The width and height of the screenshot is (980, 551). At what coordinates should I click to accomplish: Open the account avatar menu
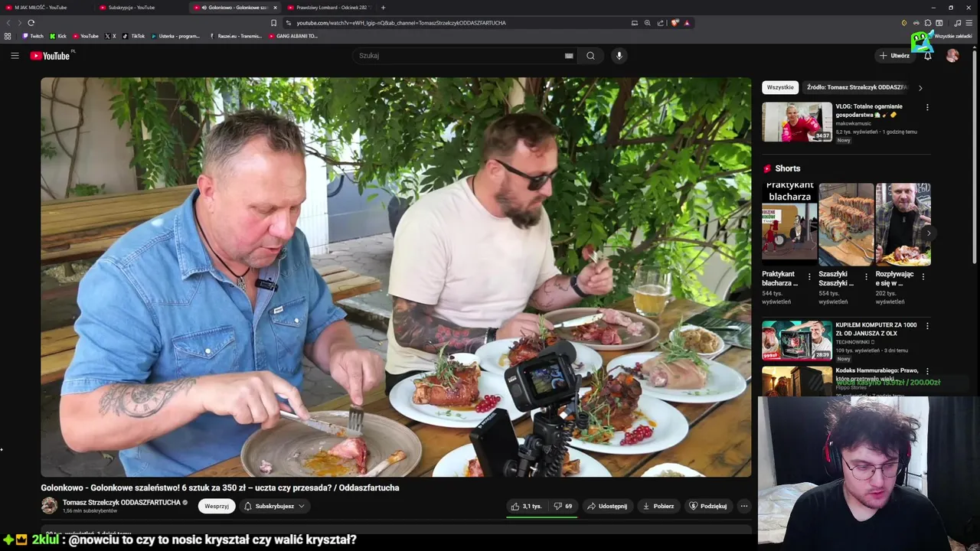952,55
